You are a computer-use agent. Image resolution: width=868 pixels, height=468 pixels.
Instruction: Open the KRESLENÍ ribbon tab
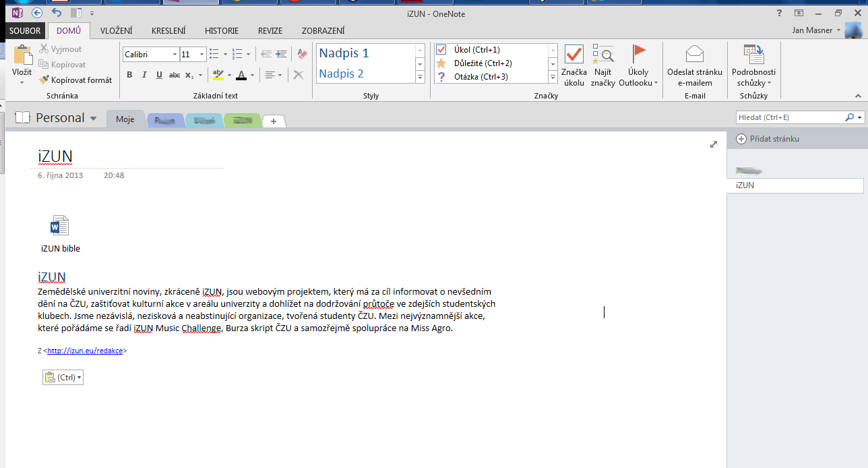(x=169, y=30)
